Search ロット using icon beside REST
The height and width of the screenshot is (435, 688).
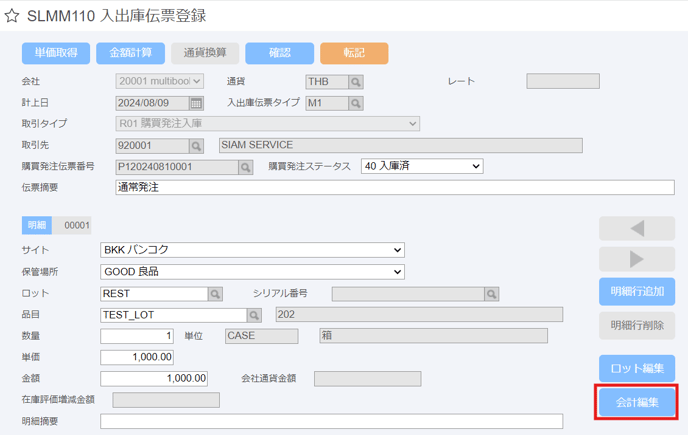click(x=215, y=294)
